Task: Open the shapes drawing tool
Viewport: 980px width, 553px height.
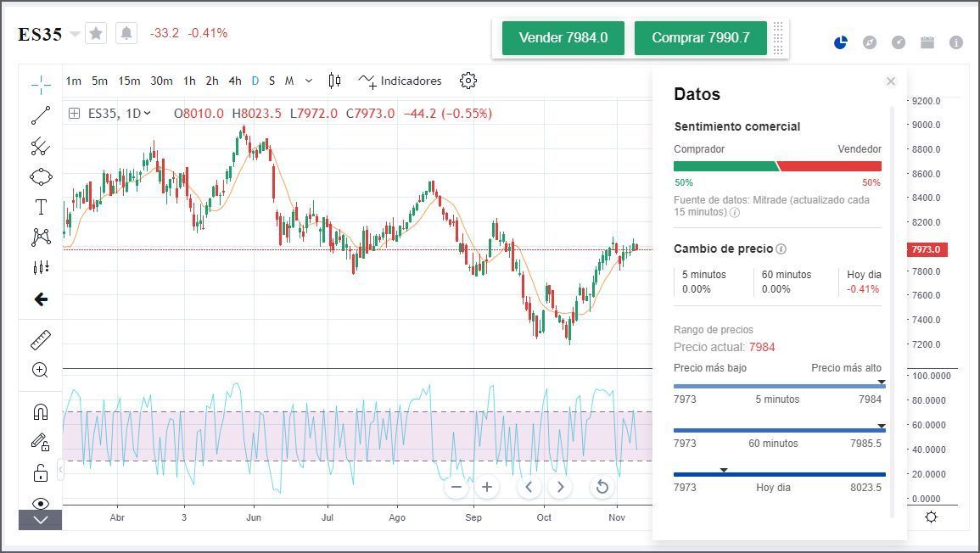Action: [x=40, y=176]
